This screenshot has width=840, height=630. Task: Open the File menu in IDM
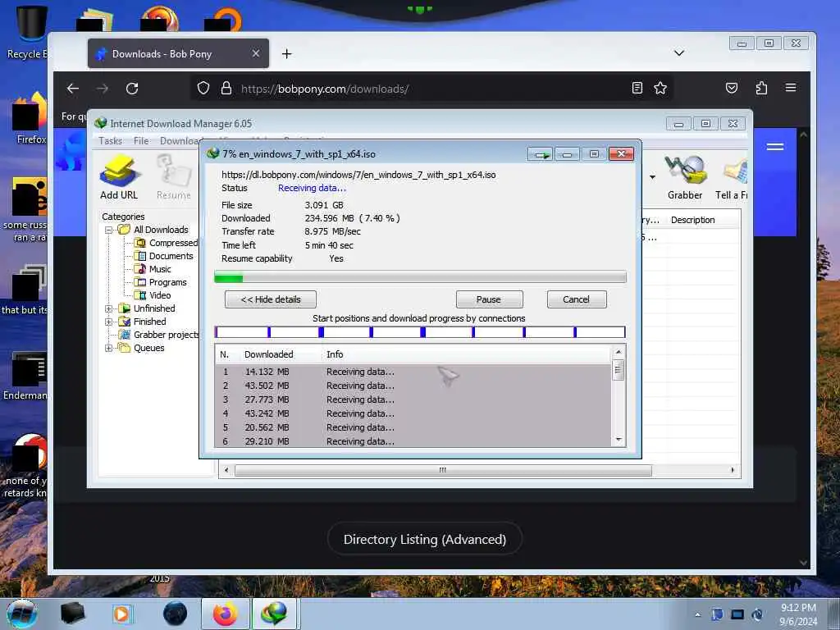[141, 141]
